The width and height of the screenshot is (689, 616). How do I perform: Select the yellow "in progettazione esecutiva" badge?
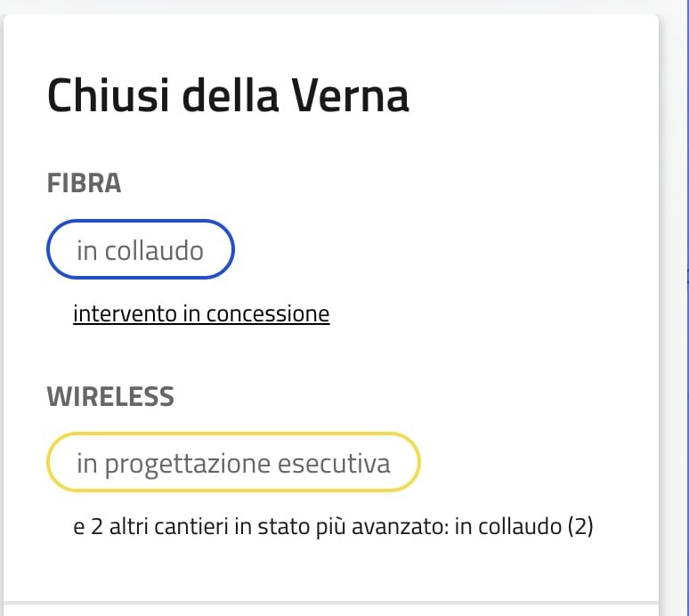(x=233, y=464)
